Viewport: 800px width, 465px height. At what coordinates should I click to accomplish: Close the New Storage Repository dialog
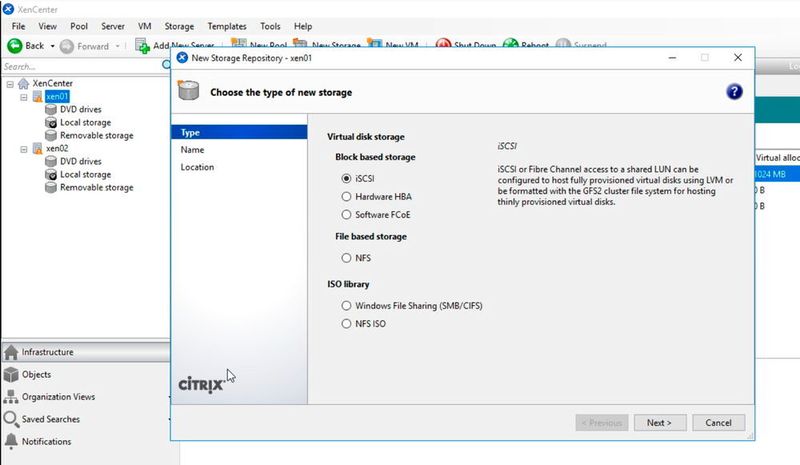[738, 58]
